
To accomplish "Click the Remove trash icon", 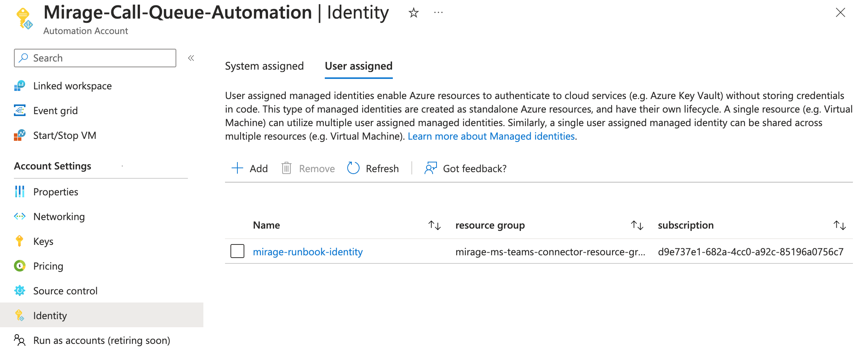I will pyautogui.click(x=286, y=168).
